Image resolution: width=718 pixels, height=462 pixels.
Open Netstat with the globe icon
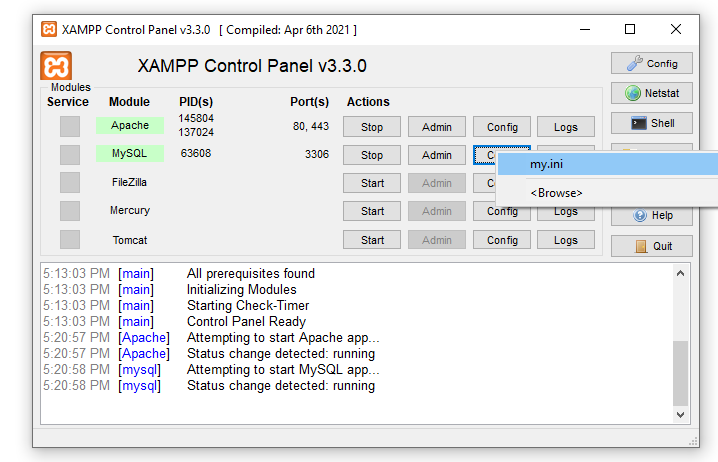652,93
